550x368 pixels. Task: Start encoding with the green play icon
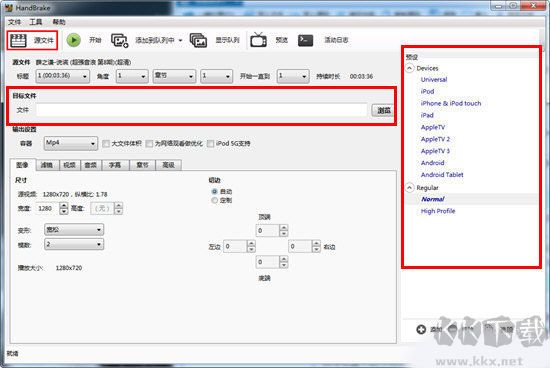[74, 40]
